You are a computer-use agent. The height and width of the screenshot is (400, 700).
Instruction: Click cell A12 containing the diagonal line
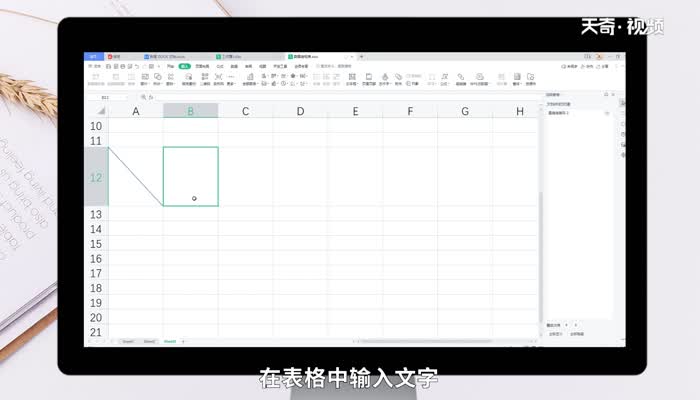[136, 177]
